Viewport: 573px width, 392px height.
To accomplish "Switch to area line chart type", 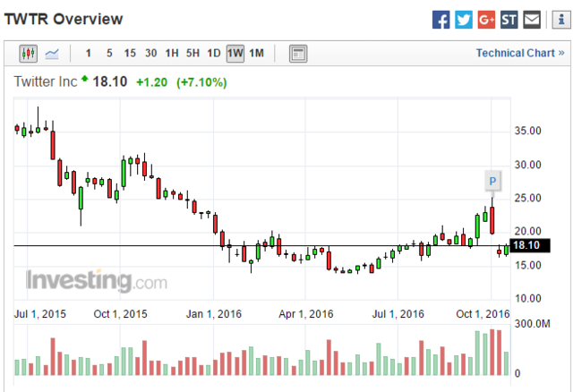I will pyautogui.click(x=52, y=54).
